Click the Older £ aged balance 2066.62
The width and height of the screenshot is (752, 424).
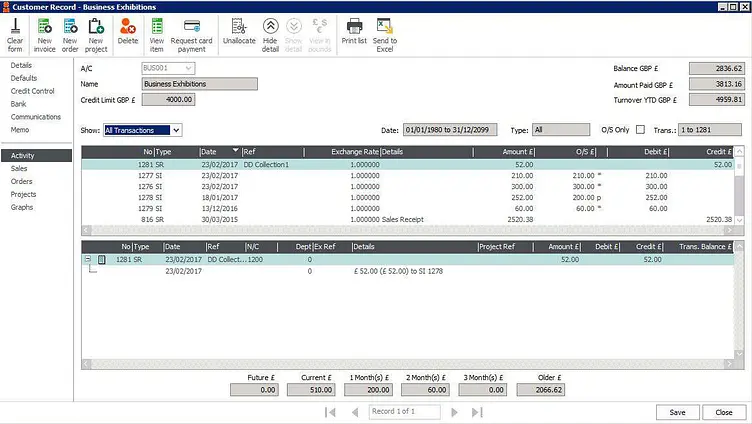(x=540, y=390)
